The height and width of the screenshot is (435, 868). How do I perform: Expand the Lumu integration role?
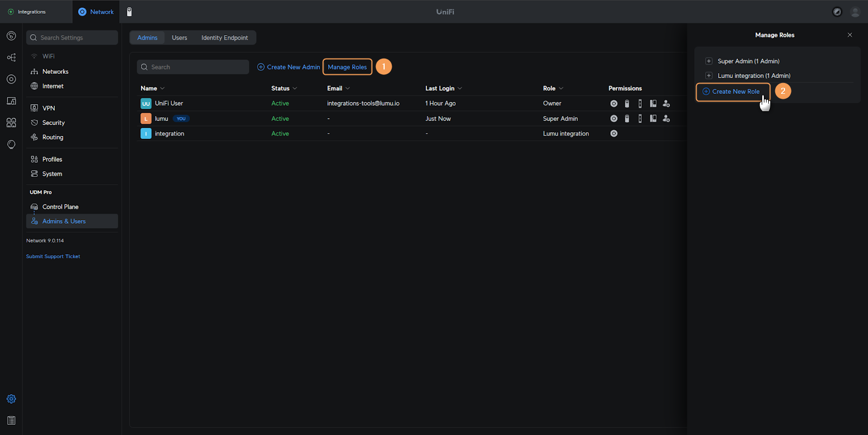pyautogui.click(x=709, y=76)
